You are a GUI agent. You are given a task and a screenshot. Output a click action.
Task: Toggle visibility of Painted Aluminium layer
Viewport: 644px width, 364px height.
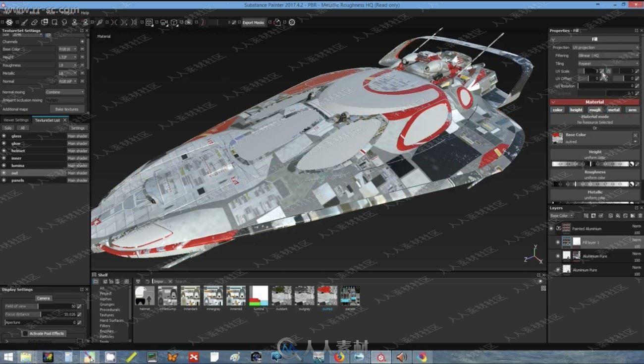click(551, 229)
